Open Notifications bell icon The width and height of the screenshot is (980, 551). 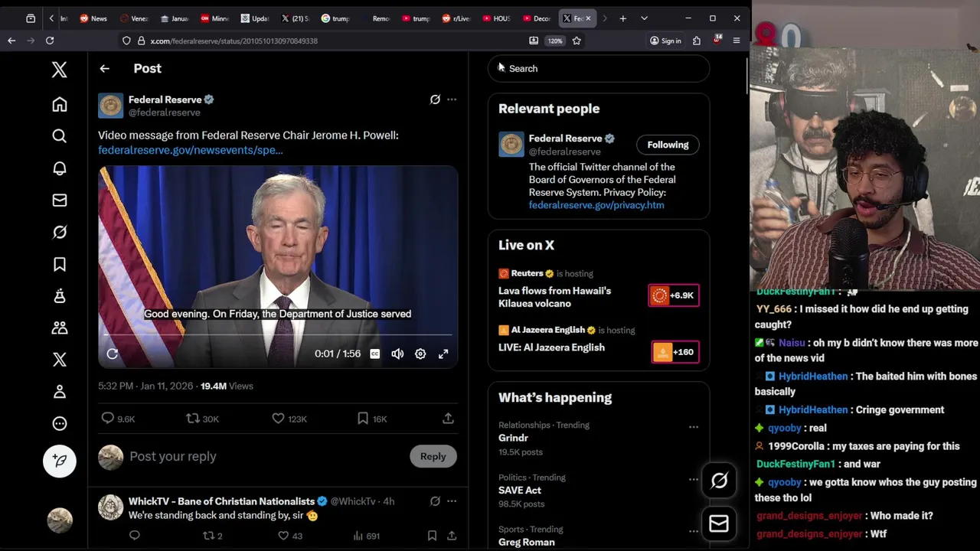[x=59, y=168]
